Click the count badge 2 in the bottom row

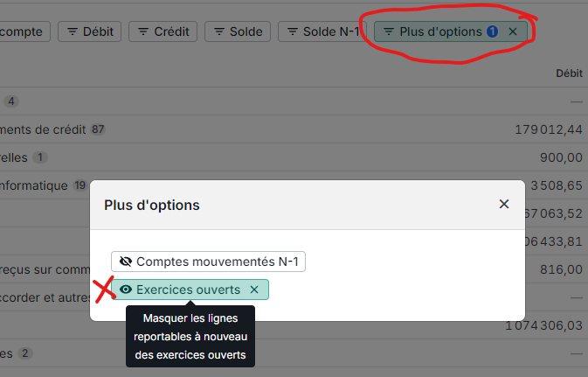(x=24, y=353)
